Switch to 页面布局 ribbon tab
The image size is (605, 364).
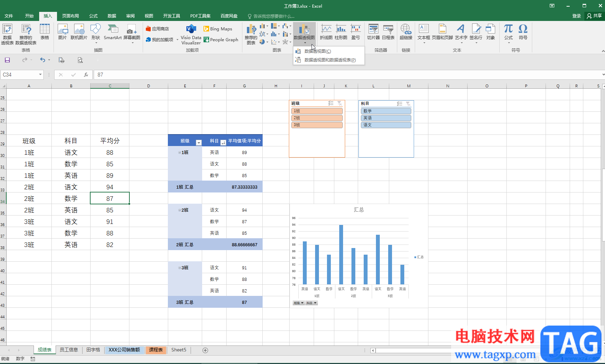tap(71, 16)
